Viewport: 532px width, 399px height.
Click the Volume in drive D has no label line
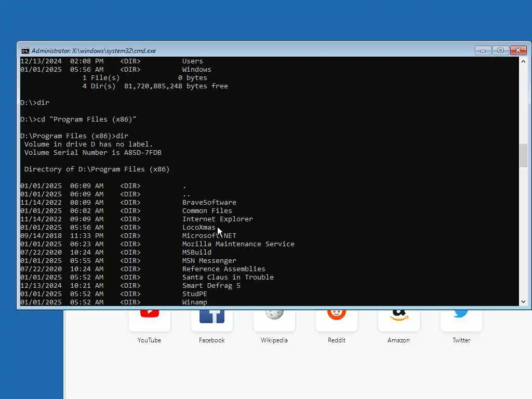coord(88,144)
